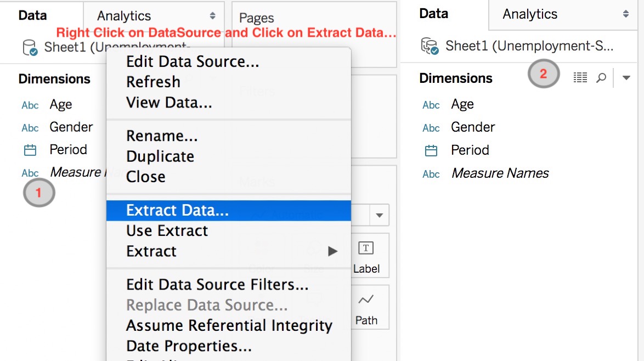Image resolution: width=644 pixels, height=361 pixels.
Task: Click "Refresh" in the context menu
Action: point(153,82)
